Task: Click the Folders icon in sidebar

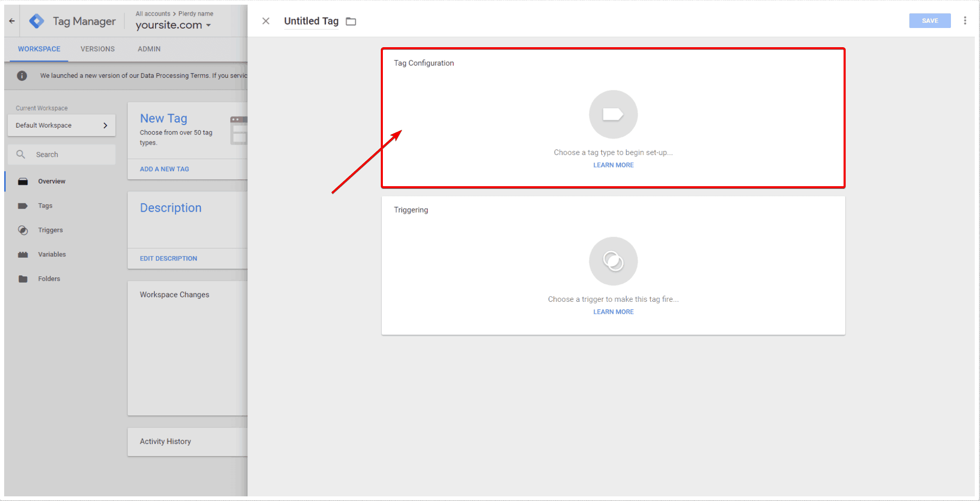Action: [x=23, y=279]
